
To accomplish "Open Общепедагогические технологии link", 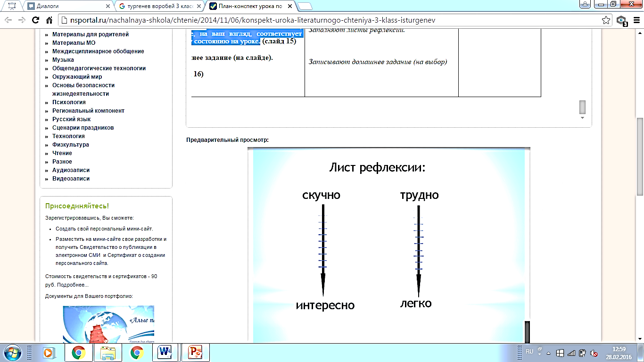I will (99, 68).
